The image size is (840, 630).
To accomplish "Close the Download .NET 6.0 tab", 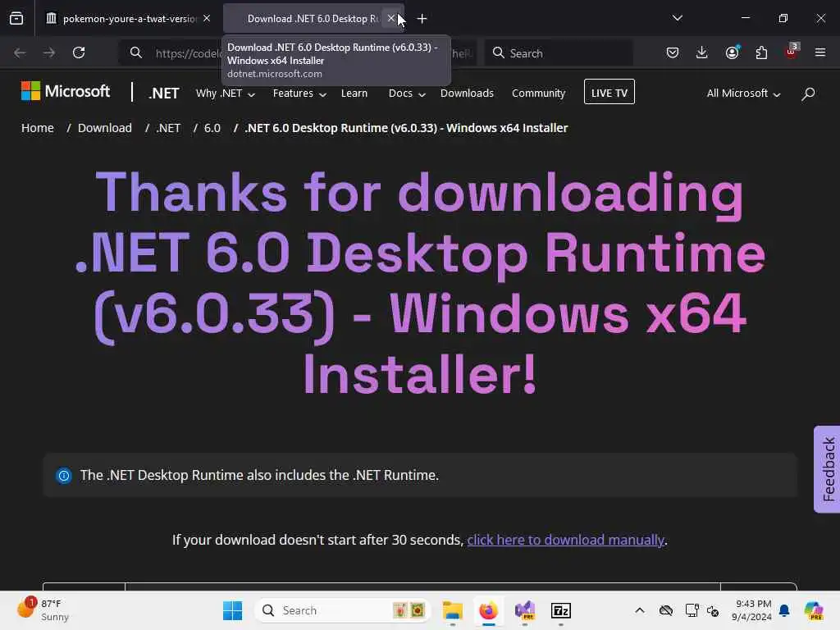I will coord(391,18).
